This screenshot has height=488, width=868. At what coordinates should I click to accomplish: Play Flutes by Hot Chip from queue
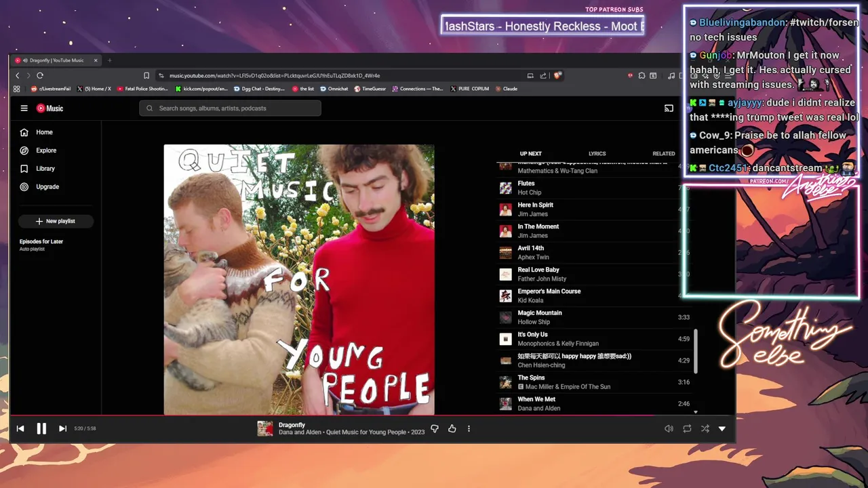coord(593,188)
